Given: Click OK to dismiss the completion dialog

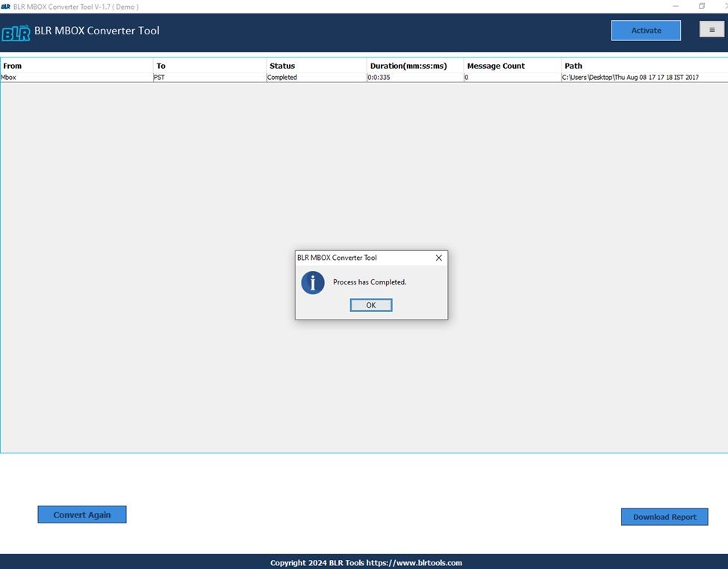Looking at the screenshot, I should 370,305.
